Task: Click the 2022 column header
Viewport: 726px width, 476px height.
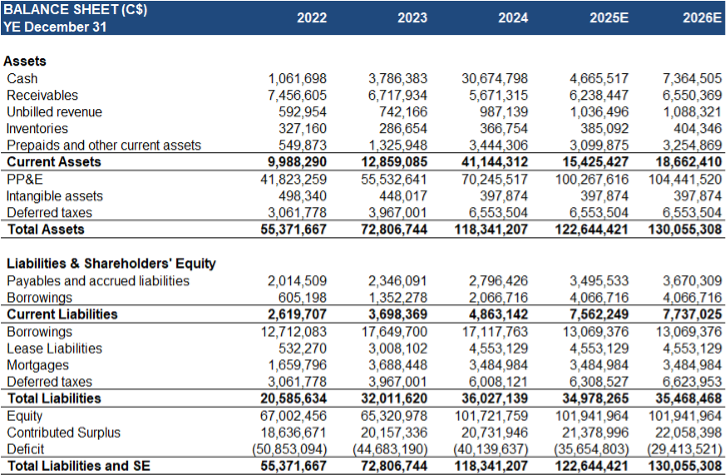Action: (x=312, y=18)
